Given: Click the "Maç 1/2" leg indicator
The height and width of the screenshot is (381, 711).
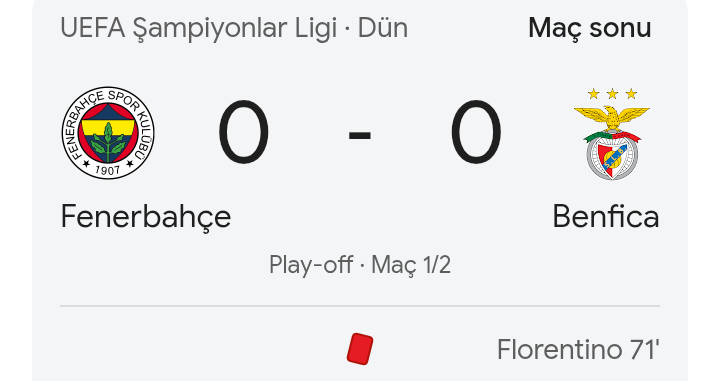Looking at the screenshot, I should [411, 265].
